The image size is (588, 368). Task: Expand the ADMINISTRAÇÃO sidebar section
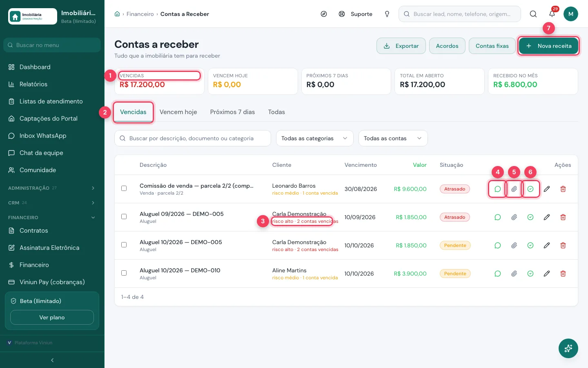(x=52, y=188)
